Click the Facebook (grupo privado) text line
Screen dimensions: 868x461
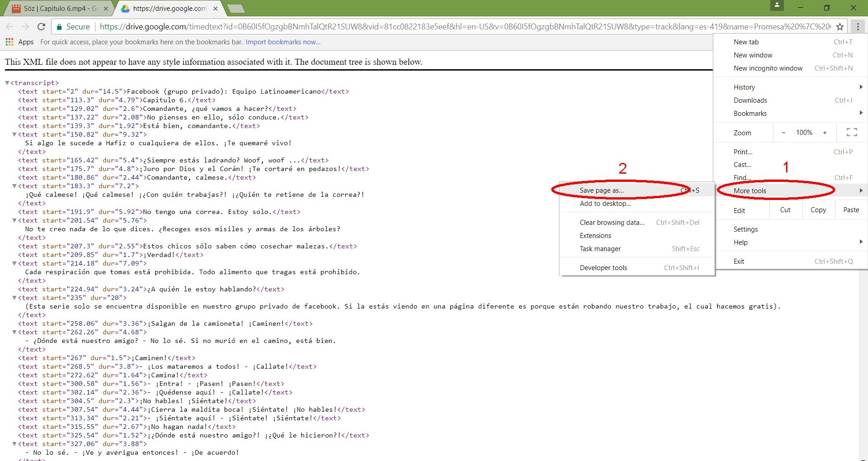coord(224,91)
